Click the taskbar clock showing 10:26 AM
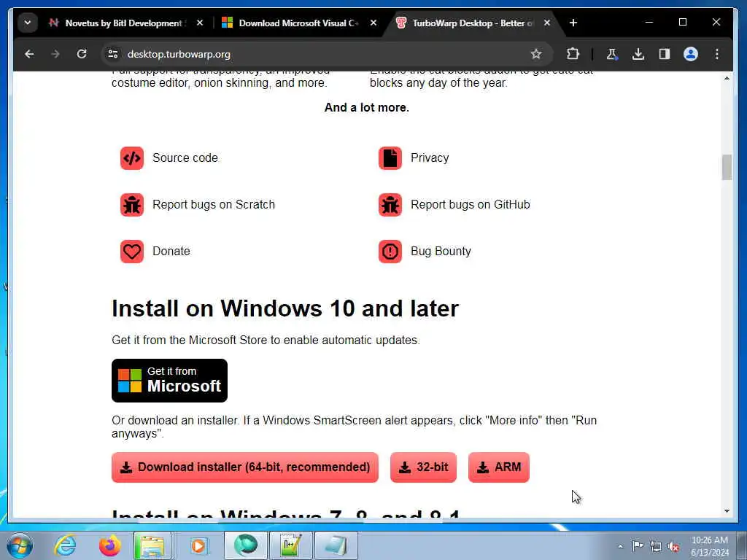This screenshot has width=747, height=560. [710, 546]
